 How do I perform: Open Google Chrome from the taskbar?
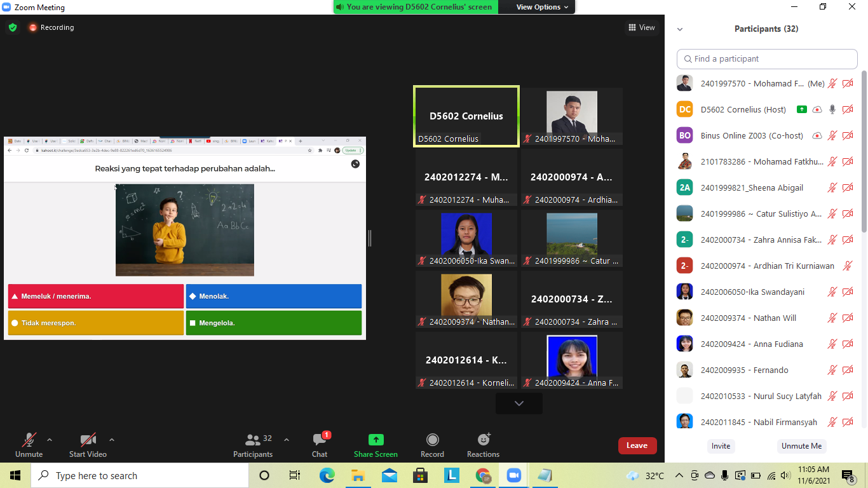[483, 475]
